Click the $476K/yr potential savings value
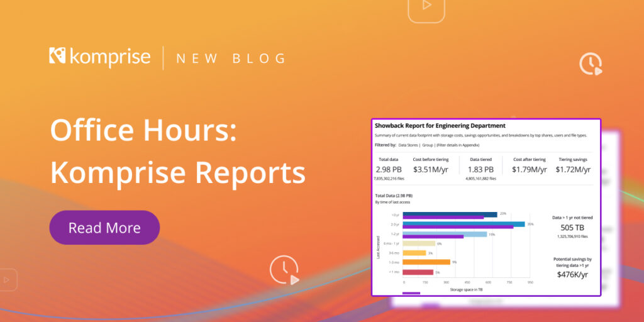The image size is (644, 322). [572, 275]
